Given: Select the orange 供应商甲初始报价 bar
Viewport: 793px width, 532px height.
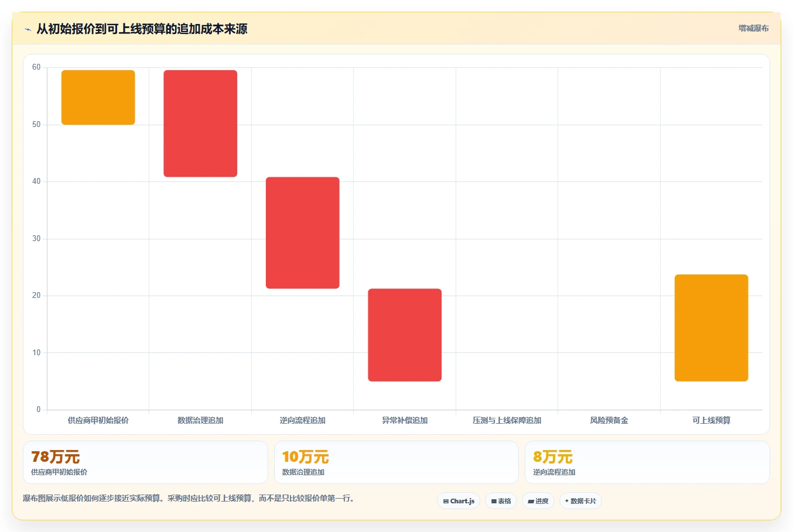Looking at the screenshot, I should (x=98, y=97).
